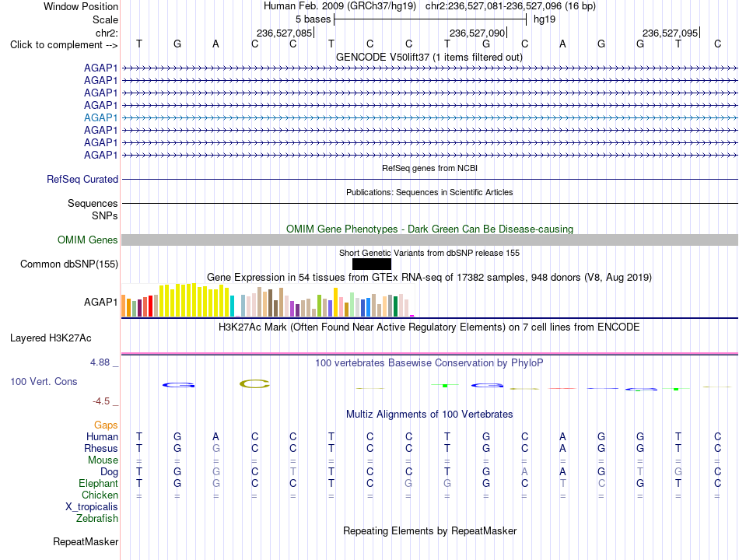Click the gray OMIM Genes bar

pos(429,240)
